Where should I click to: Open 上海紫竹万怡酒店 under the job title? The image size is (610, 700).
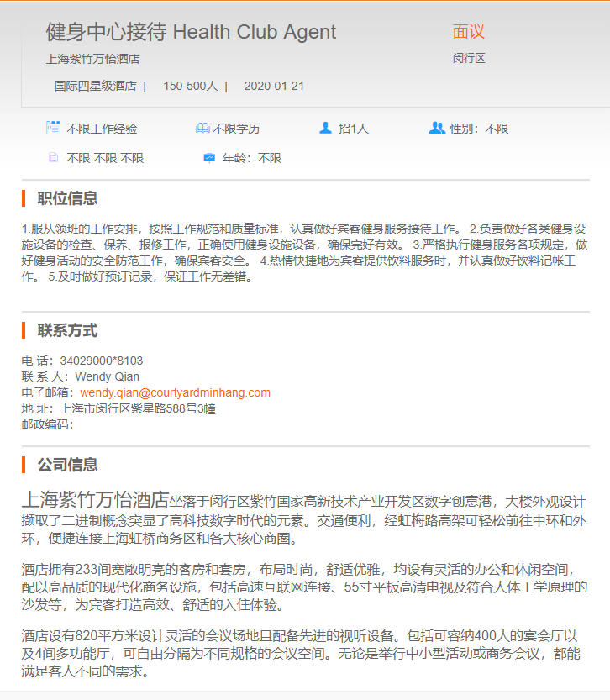tap(92, 59)
